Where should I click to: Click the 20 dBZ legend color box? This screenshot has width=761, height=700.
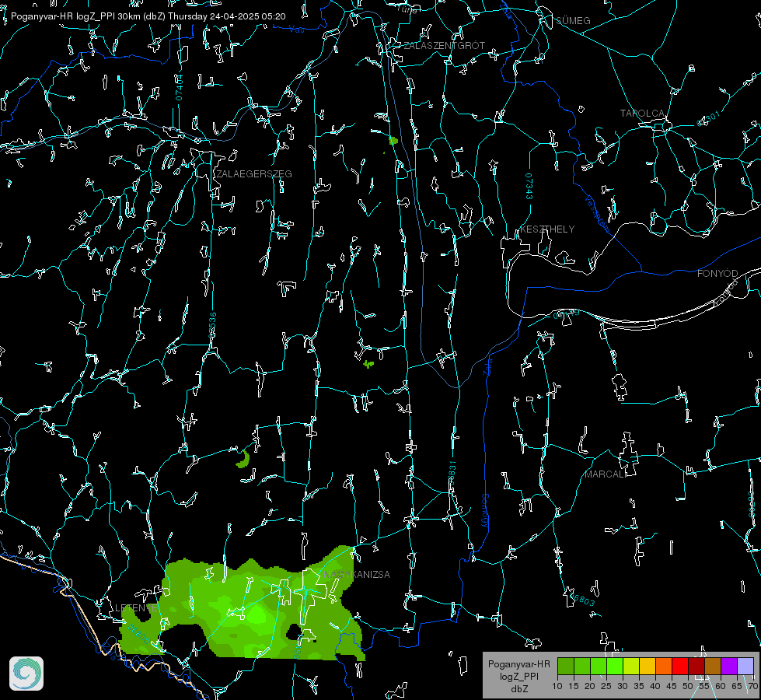click(599, 666)
